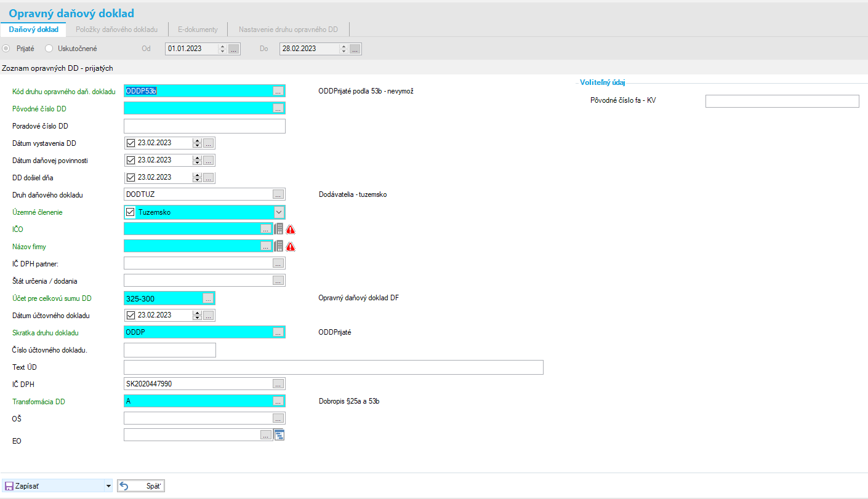Click stepper arrows of Dátum účtovného dokladu

[197, 315]
